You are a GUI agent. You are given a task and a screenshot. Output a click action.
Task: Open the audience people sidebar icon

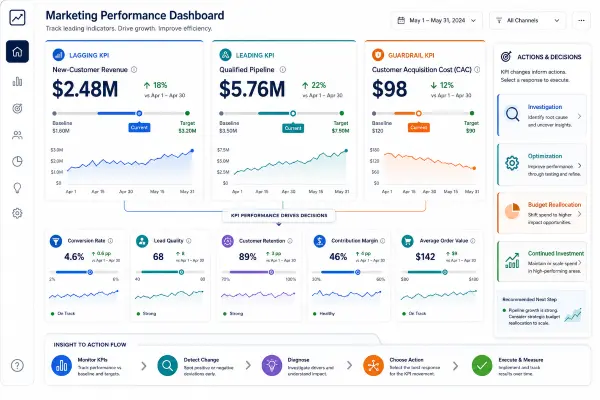click(x=17, y=135)
